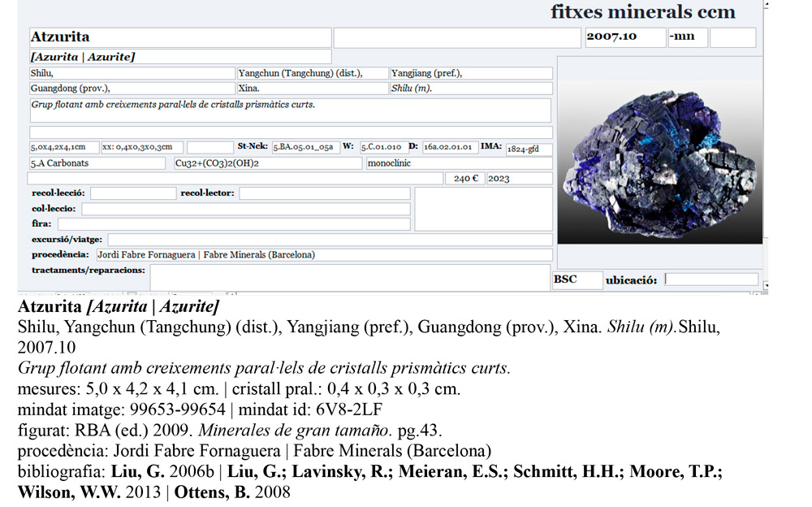Click the "-mn" suffix field
This screenshot has width=812, height=507.
pyautogui.click(x=687, y=37)
